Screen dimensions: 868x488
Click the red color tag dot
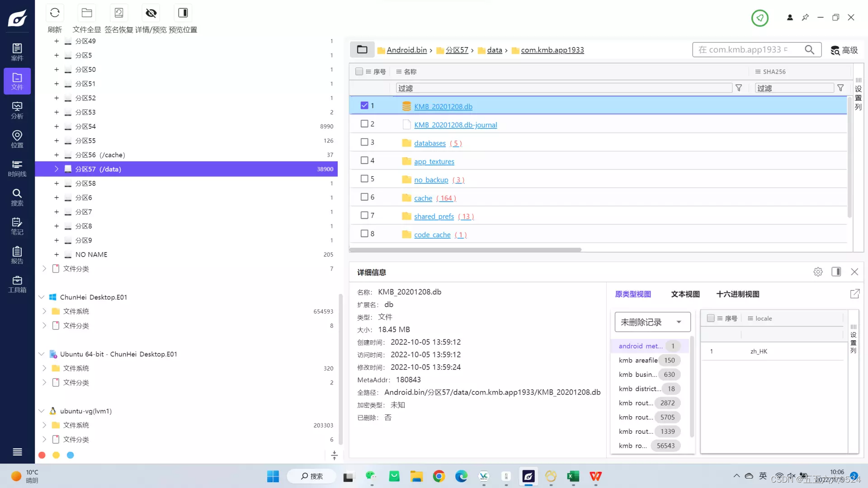click(x=42, y=455)
